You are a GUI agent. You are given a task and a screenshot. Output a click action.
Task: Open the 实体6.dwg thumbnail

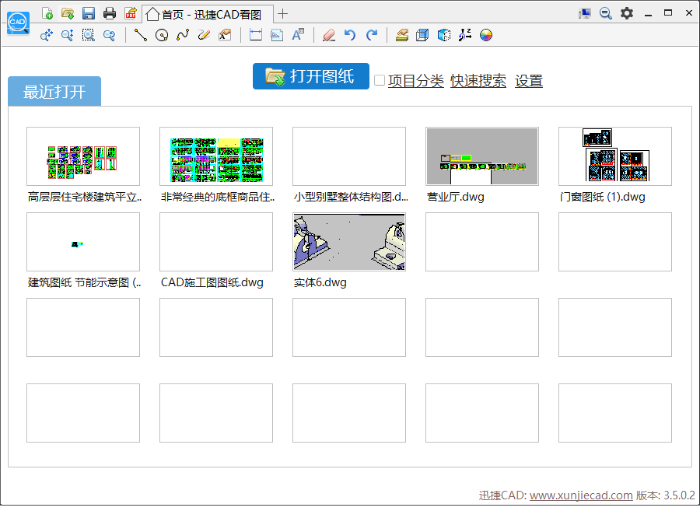coord(349,242)
